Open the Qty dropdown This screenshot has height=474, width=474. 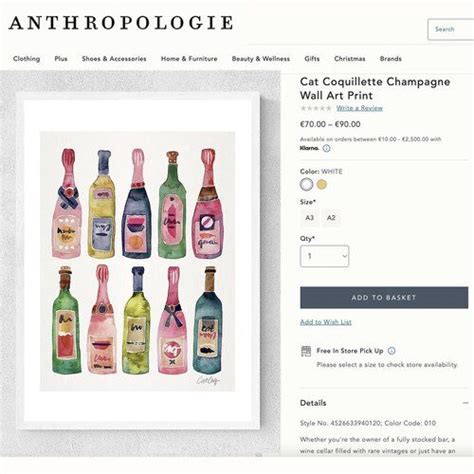(x=324, y=256)
